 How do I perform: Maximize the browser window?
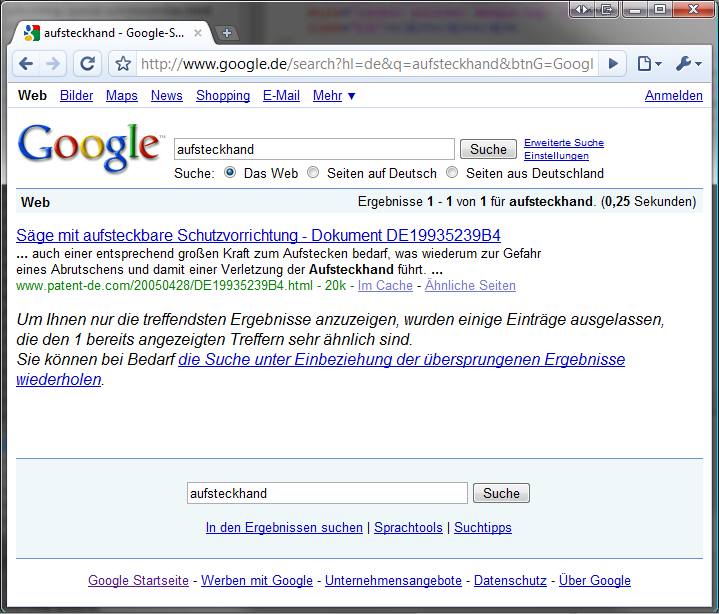coord(660,10)
